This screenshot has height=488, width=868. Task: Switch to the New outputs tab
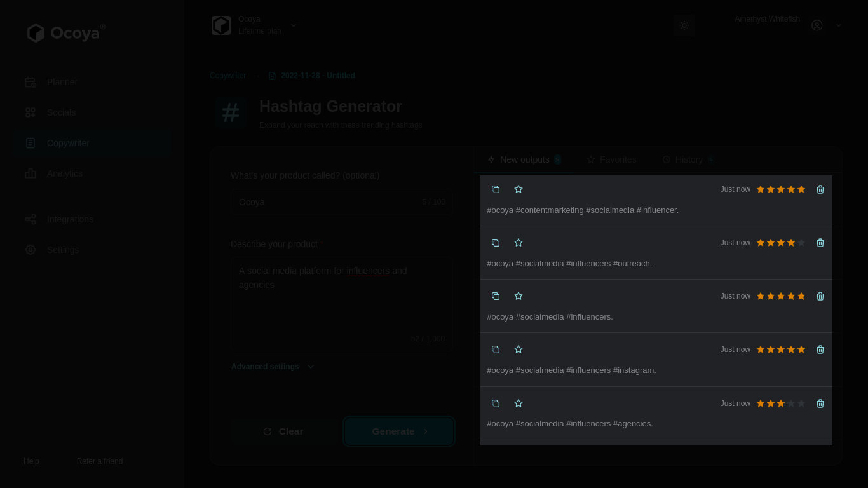pyautogui.click(x=524, y=159)
